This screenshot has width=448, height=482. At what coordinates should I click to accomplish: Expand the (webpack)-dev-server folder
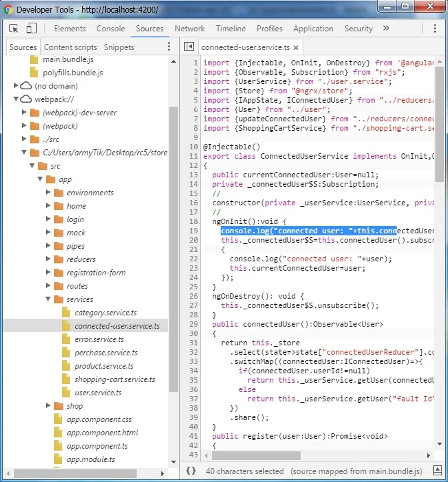coord(24,112)
